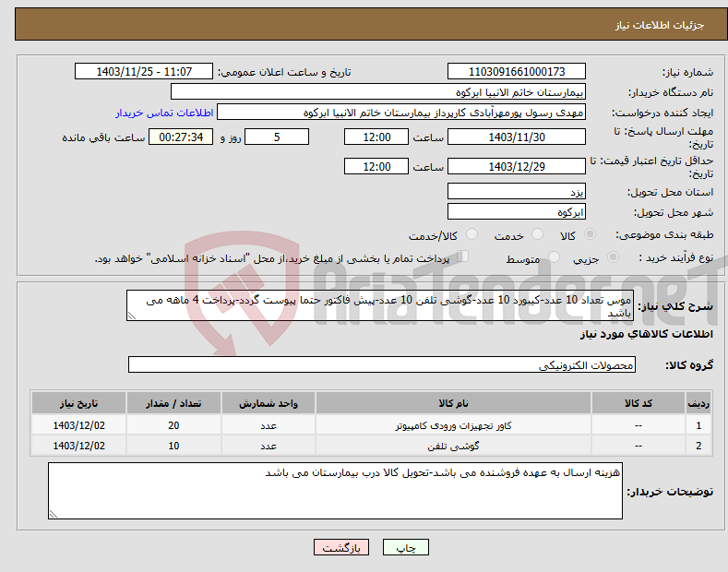Click the گروه کالا label
Viewport: 728px width, 572px height.
(x=689, y=365)
